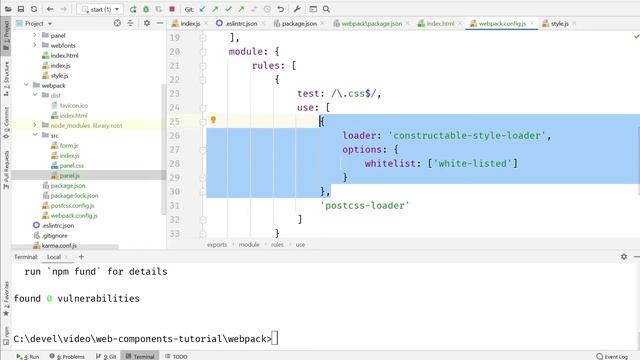This screenshot has width=640, height=360.
Task: Open the 'start (1)' run configuration dropdown
Action: [x=100, y=9]
